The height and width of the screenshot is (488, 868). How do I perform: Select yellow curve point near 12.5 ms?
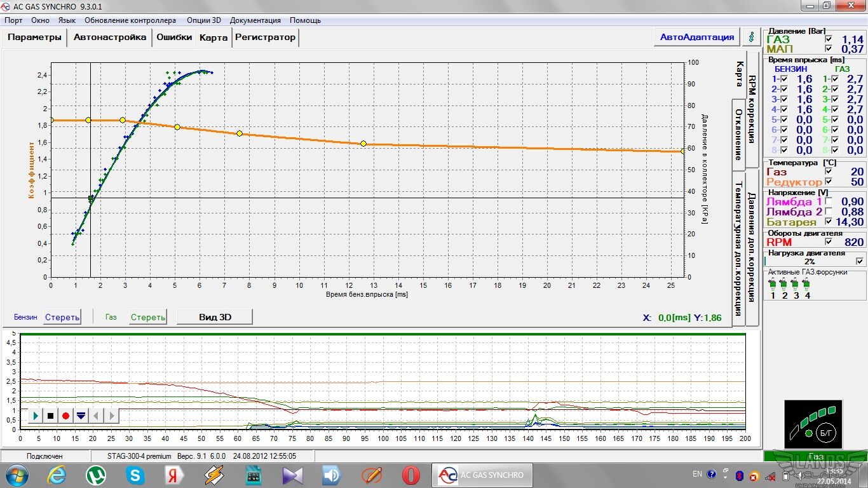pos(363,144)
